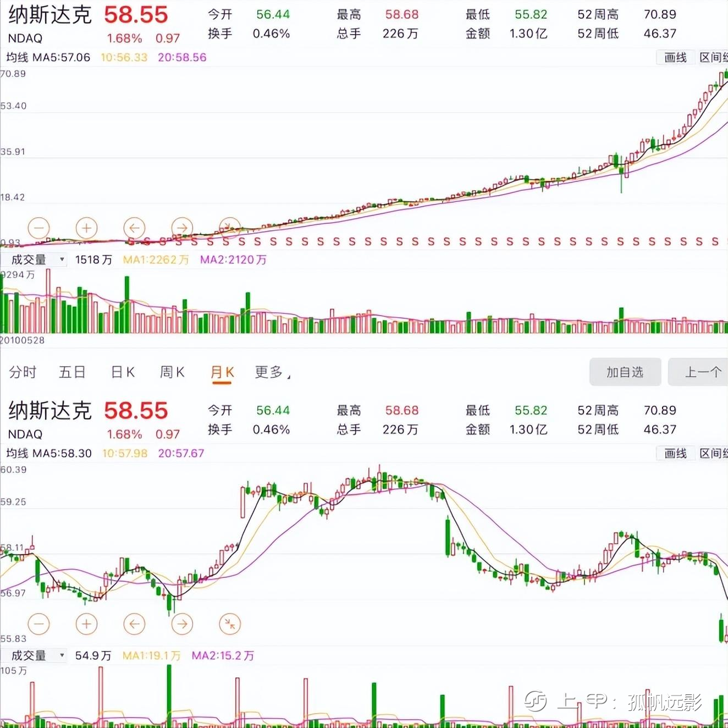Image resolution: width=728 pixels, height=728 pixels.
Task: Click lower MA5:58.30 average label
Action: (62, 453)
